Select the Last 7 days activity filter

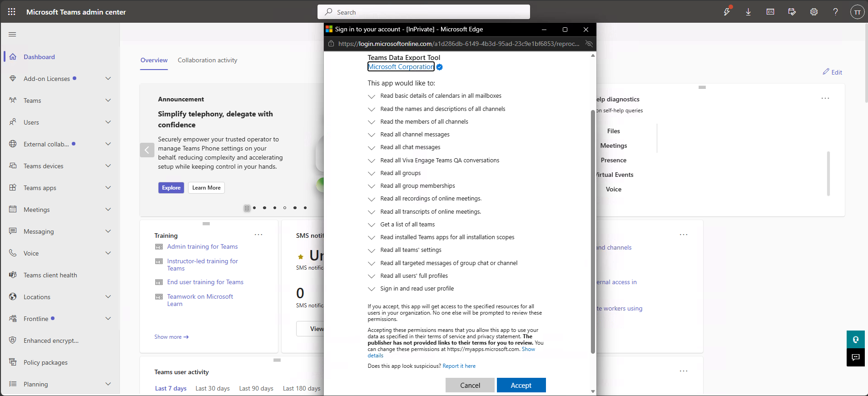pyautogui.click(x=171, y=388)
